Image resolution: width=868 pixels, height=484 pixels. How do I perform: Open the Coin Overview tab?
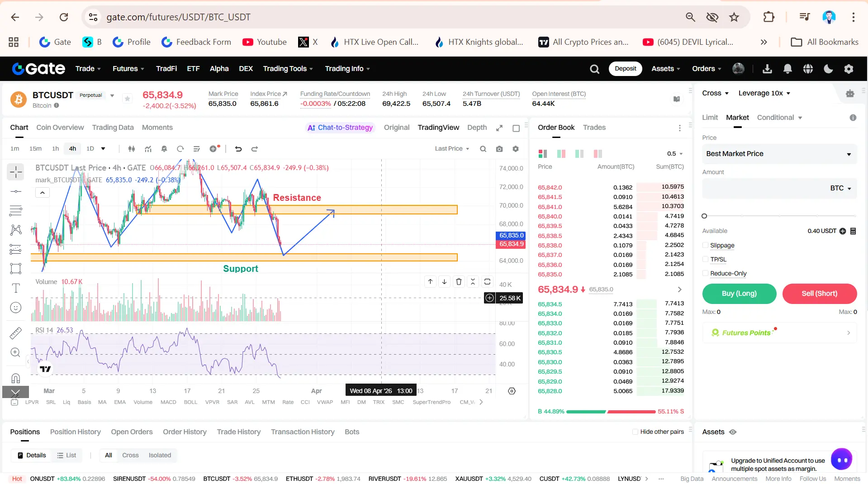click(x=60, y=128)
